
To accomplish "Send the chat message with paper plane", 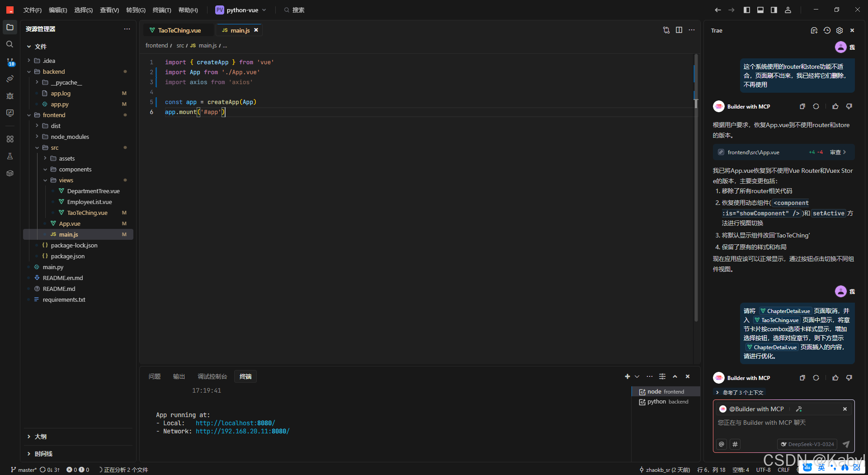I will click(x=846, y=444).
